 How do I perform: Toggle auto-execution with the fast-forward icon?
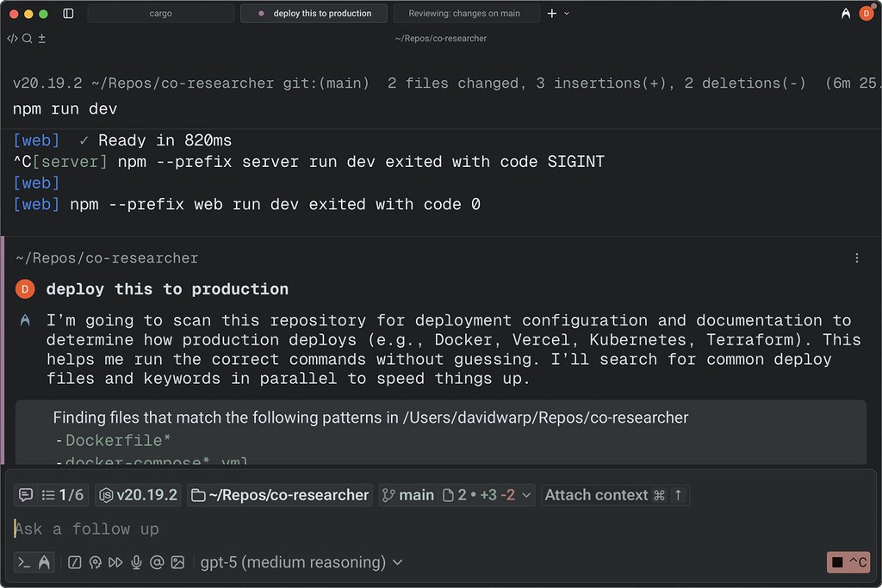click(115, 561)
